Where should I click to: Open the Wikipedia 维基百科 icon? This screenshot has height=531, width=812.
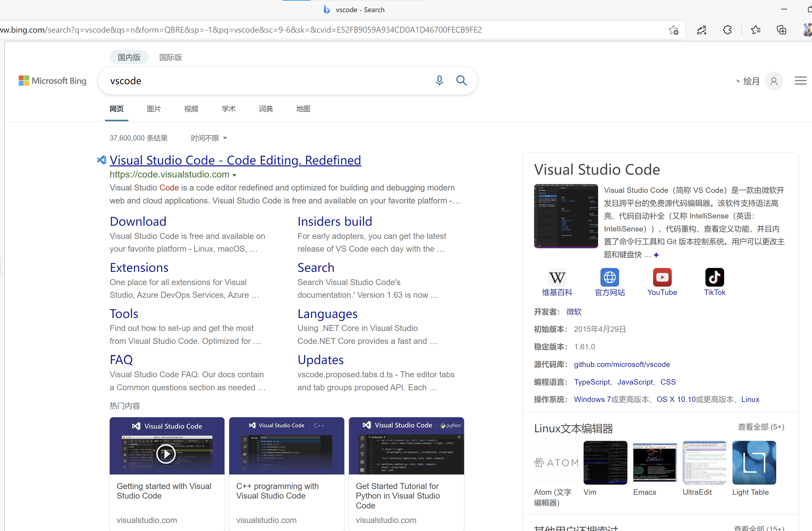[557, 277]
